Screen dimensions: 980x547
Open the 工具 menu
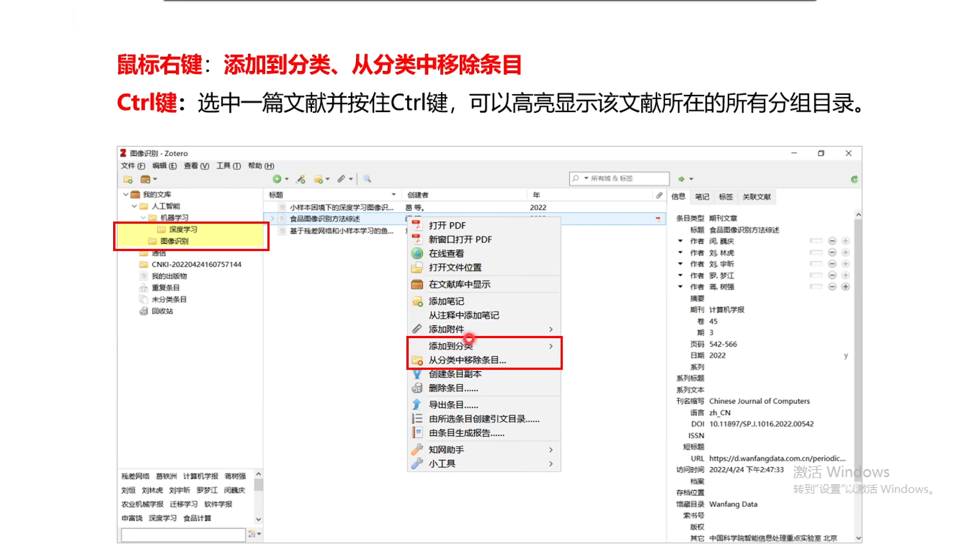click(228, 165)
